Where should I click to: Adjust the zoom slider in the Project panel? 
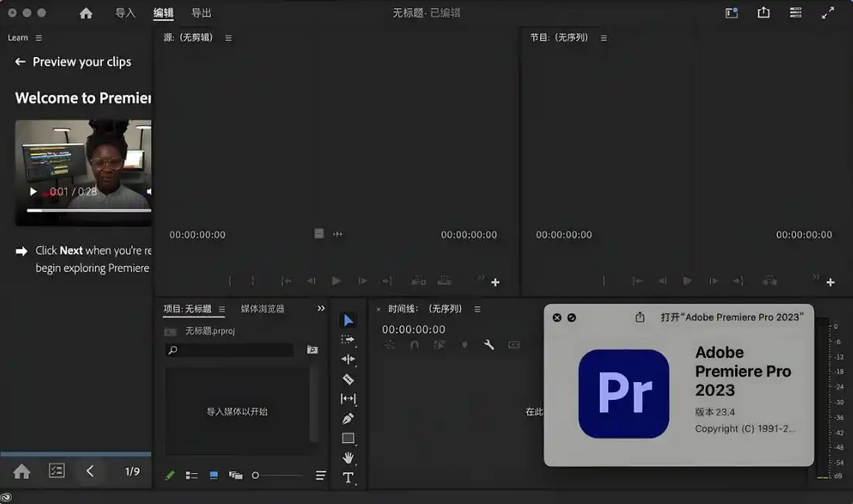click(x=255, y=475)
